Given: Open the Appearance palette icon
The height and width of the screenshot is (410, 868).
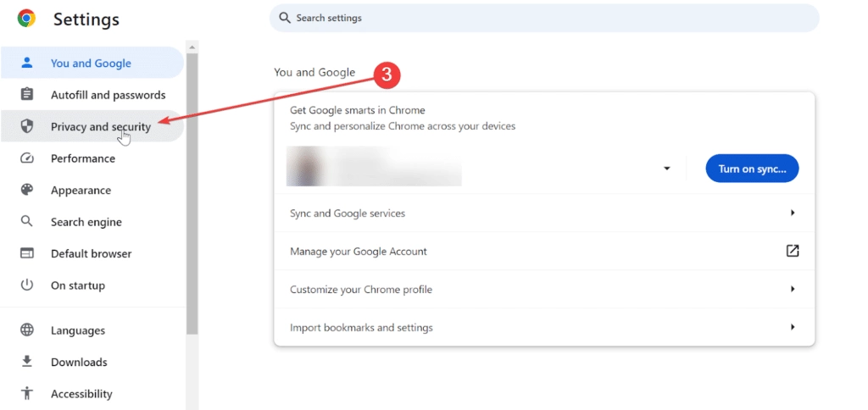Looking at the screenshot, I should tap(26, 190).
